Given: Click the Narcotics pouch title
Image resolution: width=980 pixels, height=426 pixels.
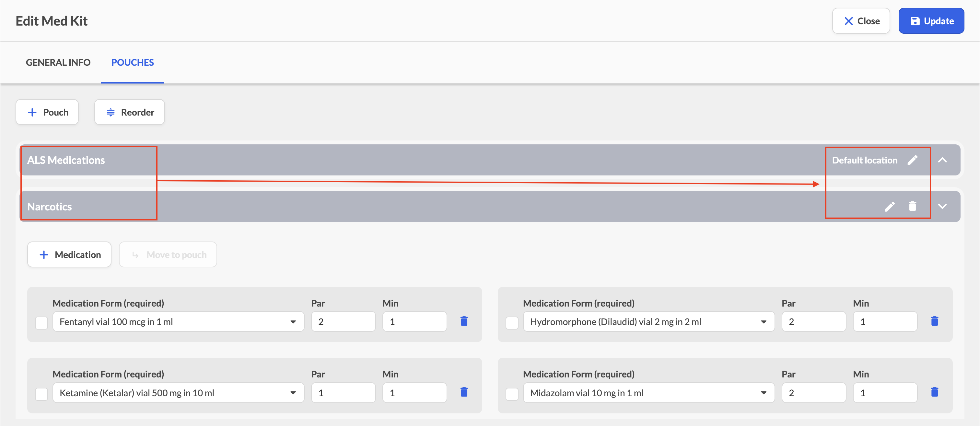Looking at the screenshot, I should [50, 206].
